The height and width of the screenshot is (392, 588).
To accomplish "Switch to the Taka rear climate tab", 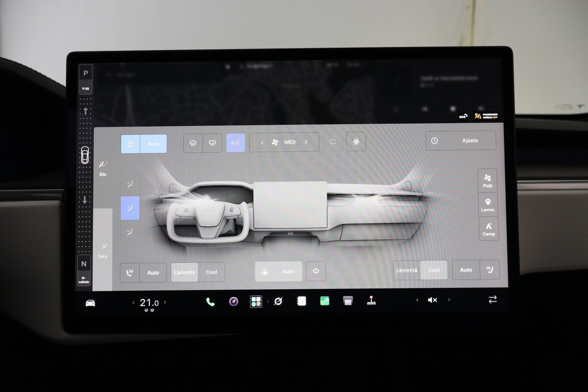I will point(103,250).
